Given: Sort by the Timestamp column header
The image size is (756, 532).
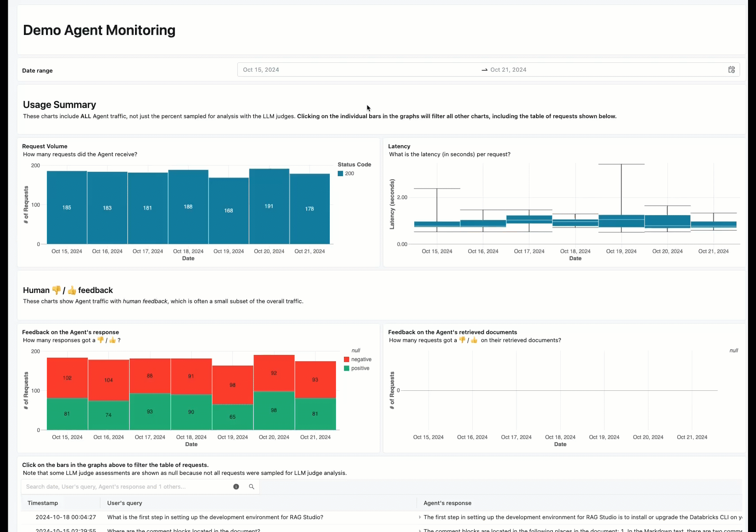Looking at the screenshot, I should pos(43,503).
